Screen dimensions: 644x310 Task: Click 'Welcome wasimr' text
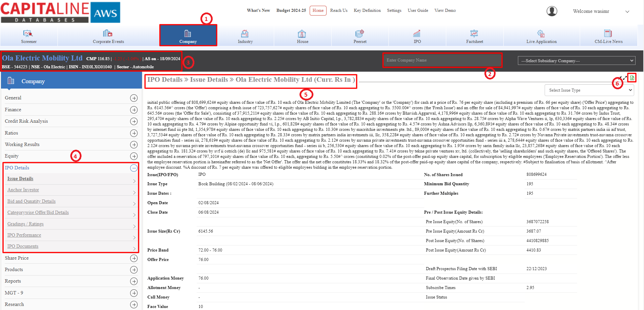591,11
